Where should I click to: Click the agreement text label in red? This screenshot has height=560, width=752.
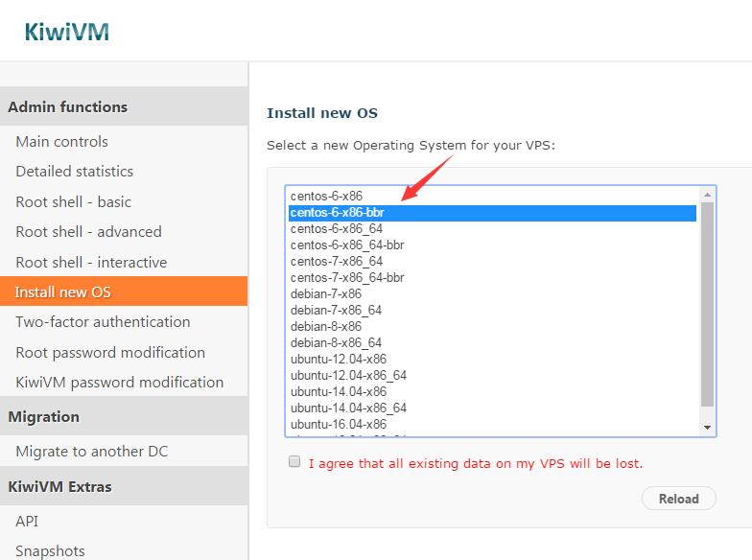476,464
